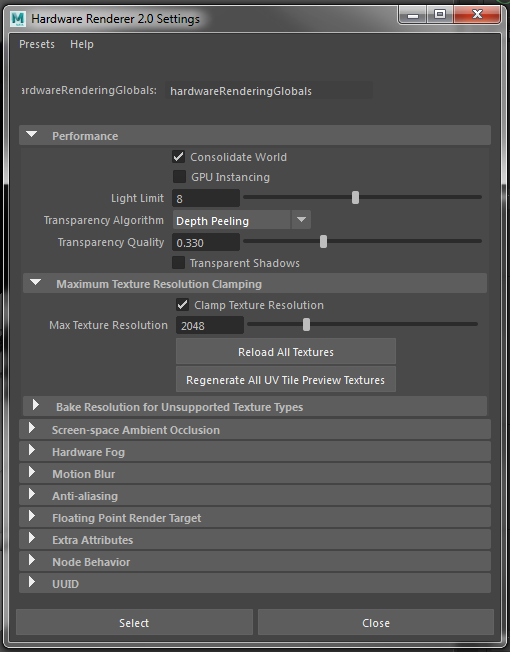Expand the Hardware Fog section

255,452
